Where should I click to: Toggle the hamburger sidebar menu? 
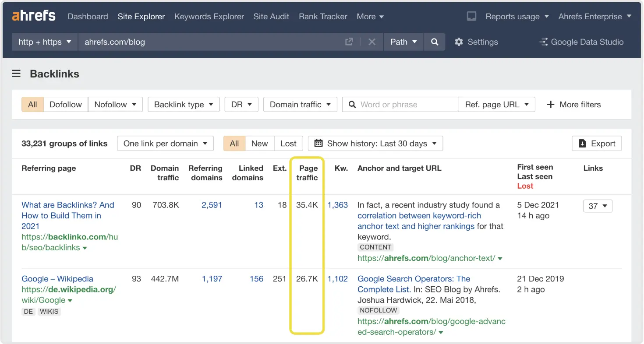pos(16,74)
